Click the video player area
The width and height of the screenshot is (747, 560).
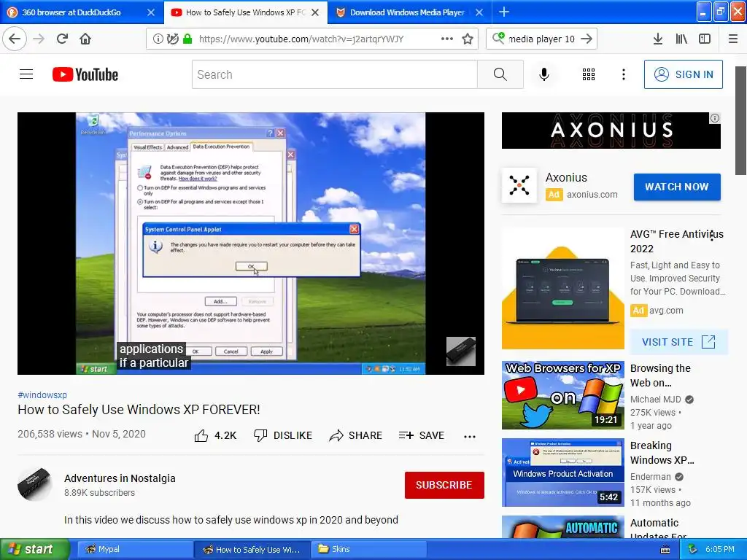click(251, 244)
